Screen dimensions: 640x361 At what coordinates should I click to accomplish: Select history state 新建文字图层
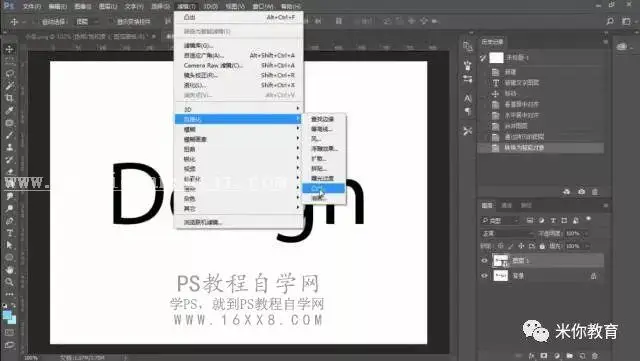541,83
